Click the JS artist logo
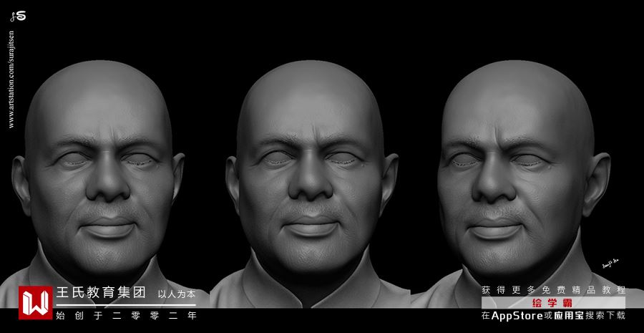 [19, 17]
